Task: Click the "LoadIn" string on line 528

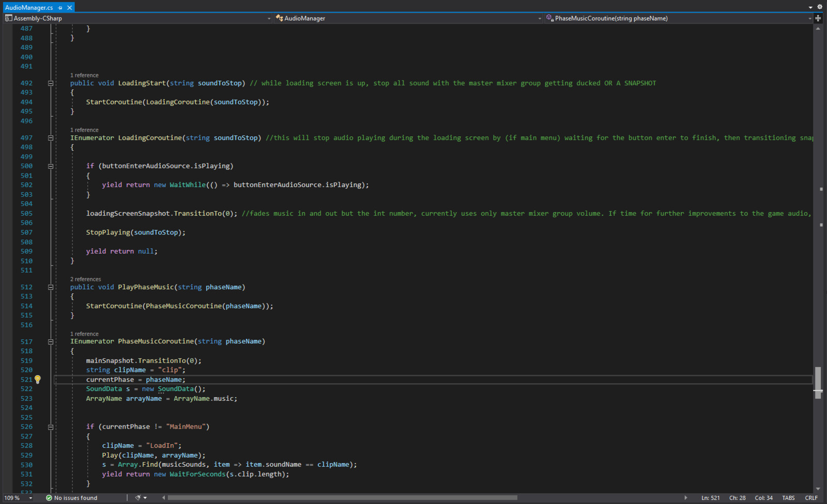Action: (x=162, y=446)
